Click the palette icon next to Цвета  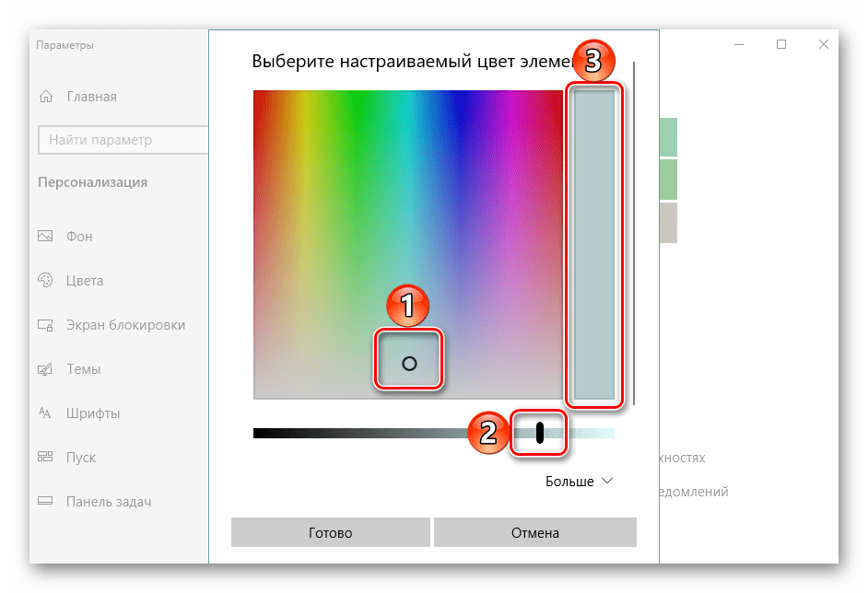tap(45, 281)
